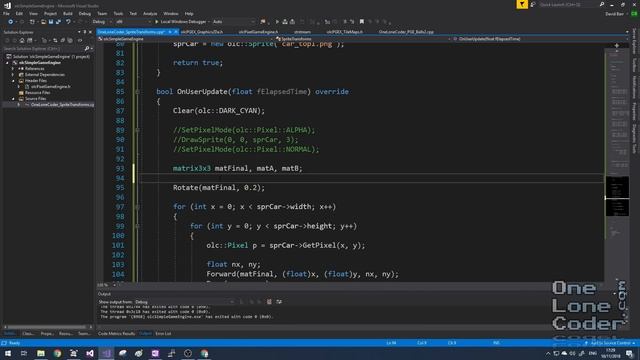640x360 pixels.
Task: Click the Navigate Backward round icon
Action: coord(11,22)
